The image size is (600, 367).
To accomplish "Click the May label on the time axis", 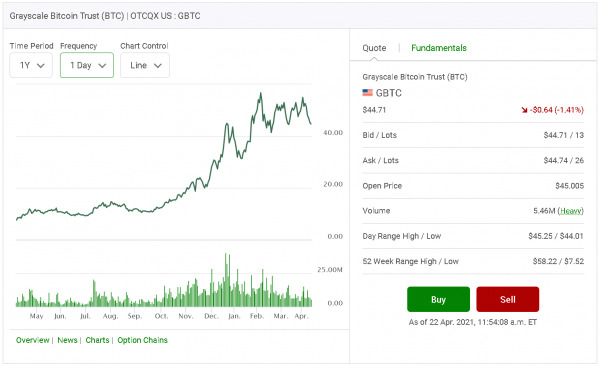I will [x=36, y=316].
